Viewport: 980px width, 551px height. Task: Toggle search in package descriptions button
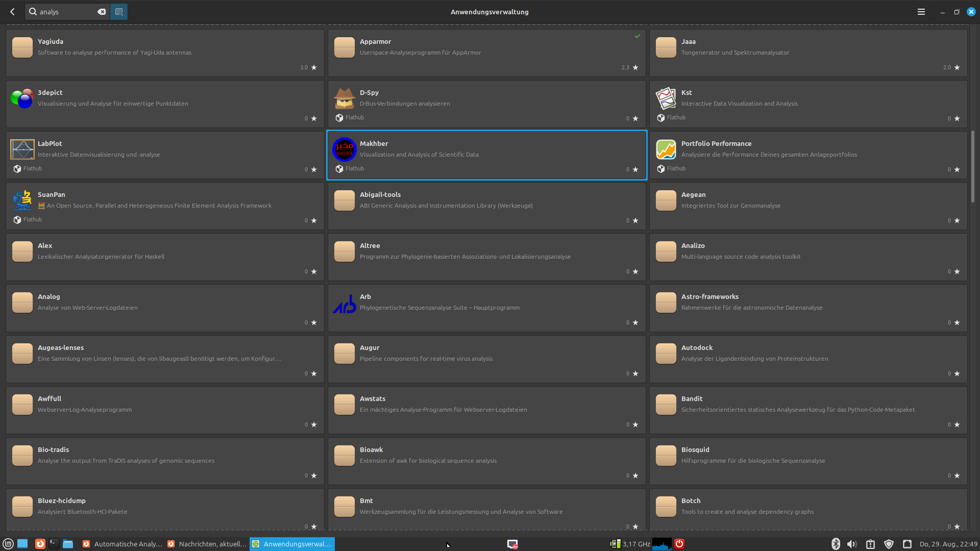[x=119, y=12]
